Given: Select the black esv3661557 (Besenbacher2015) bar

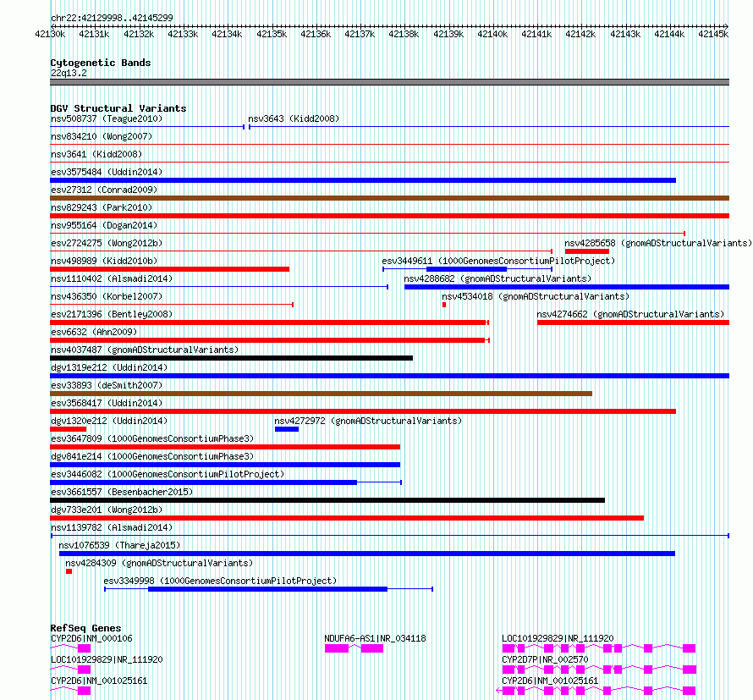Looking at the screenshot, I should point(327,500).
